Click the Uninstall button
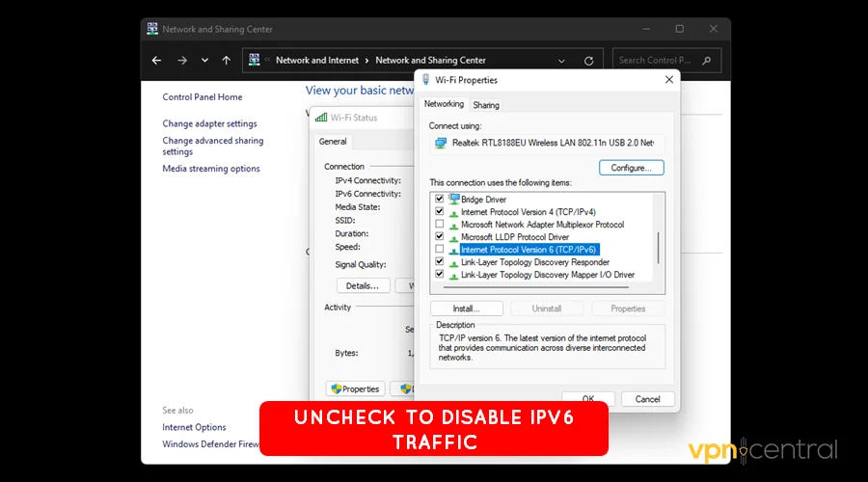868x482 pixels. (547, 308)
